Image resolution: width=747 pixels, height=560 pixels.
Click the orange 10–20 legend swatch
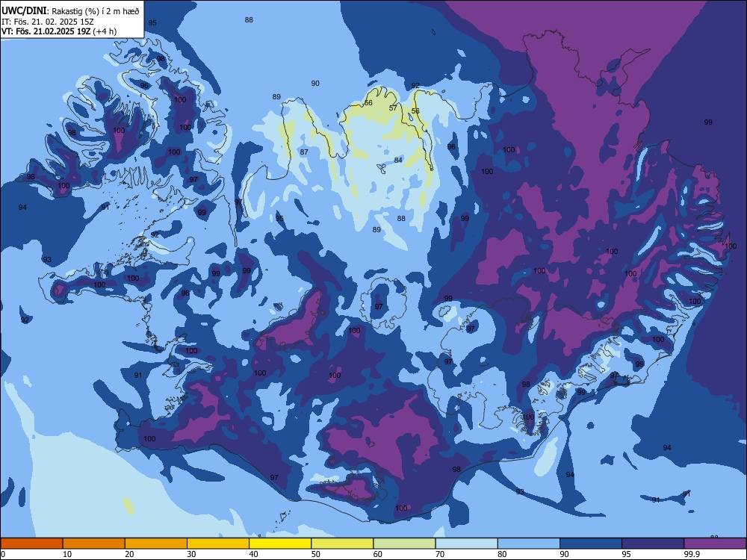coord(94,544)
